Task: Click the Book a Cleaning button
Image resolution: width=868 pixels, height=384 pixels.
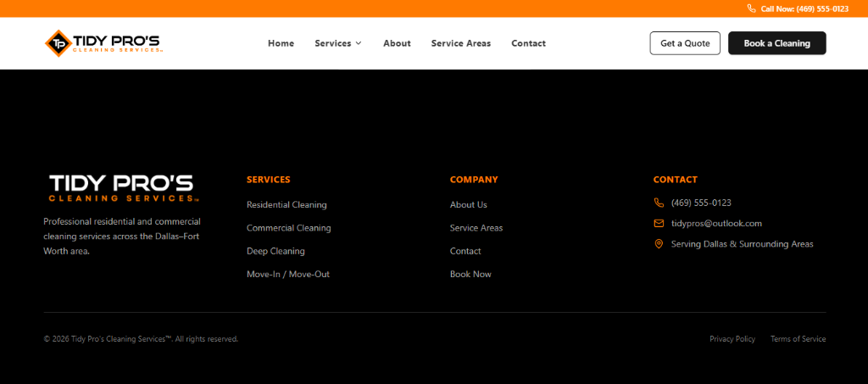Action: (x=776, y=43)
